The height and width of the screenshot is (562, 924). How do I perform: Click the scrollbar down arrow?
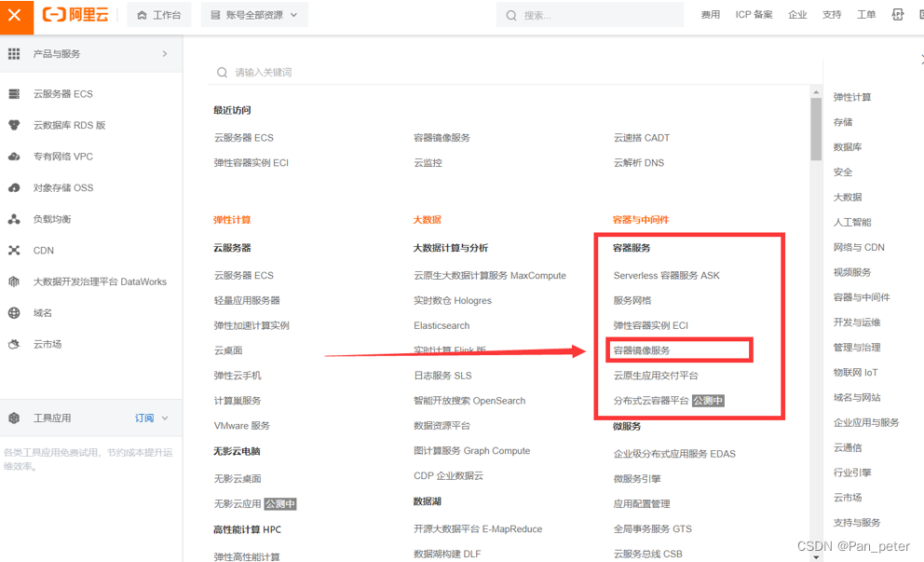click(816, 556)
